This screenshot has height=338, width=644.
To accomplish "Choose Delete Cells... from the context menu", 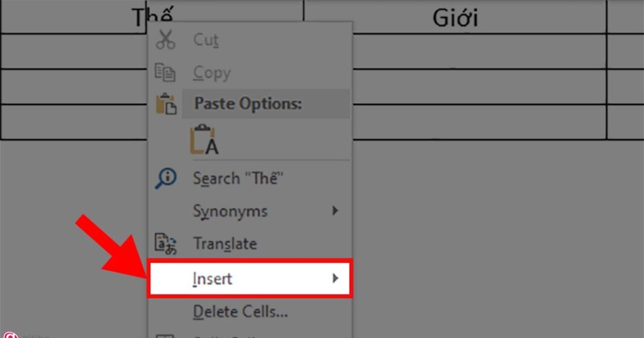I will coord(240,311).
